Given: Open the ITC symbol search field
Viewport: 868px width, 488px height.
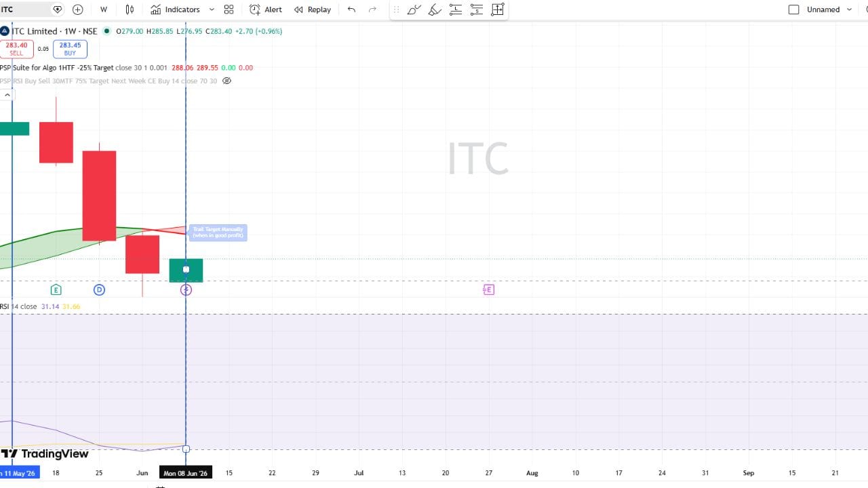Looking at the screenshot, I should [x=24, y=9].
